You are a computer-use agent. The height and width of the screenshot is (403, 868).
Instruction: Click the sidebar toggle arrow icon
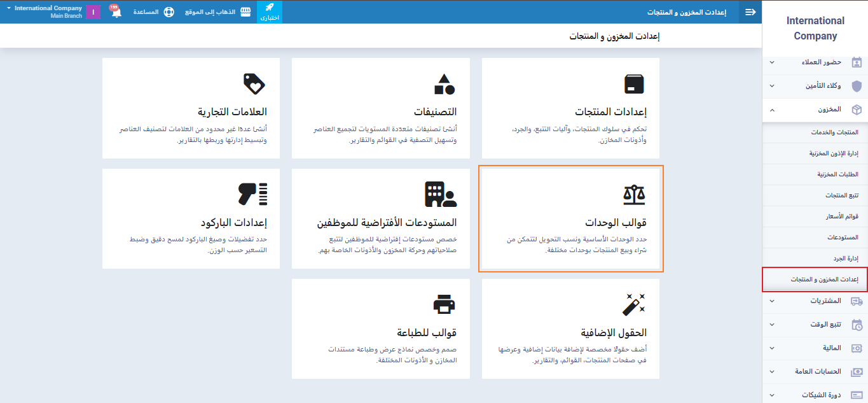click(x=750, y=12)
